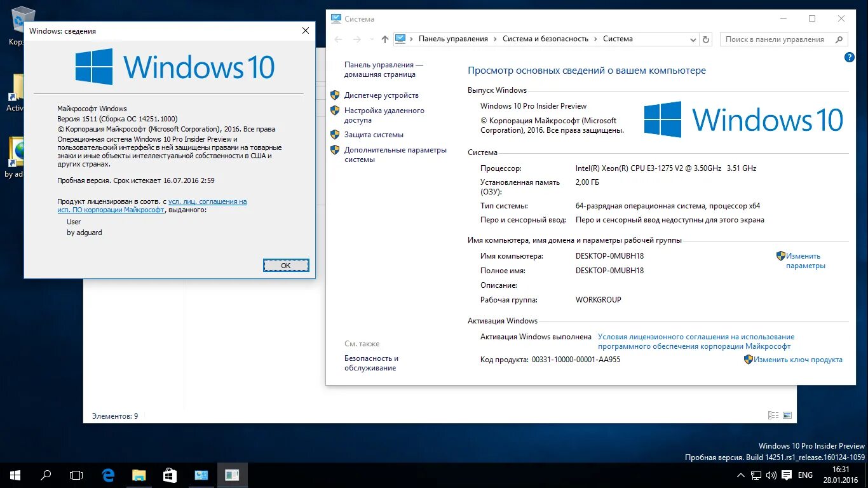This screenshot has width=868, height=488.
Task: Click the 'Код продукта' value 00331-10000-00001-AA955
Action: [576, 360]
